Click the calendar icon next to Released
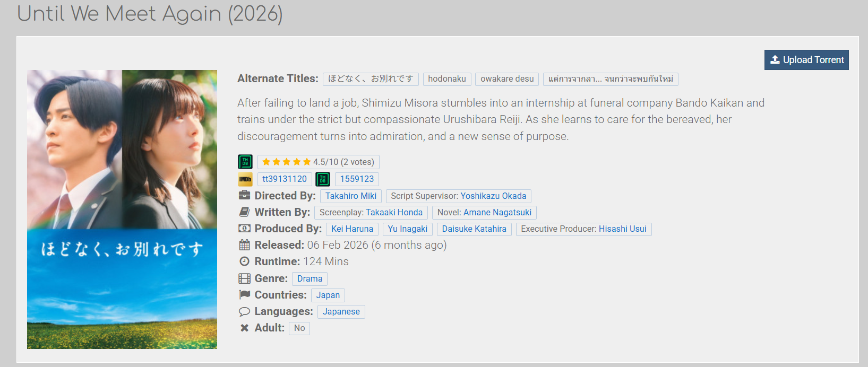 [244, 245]
